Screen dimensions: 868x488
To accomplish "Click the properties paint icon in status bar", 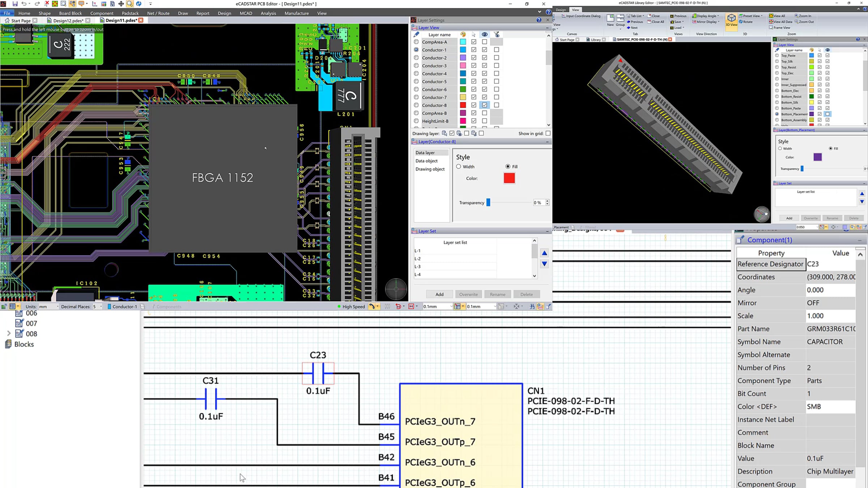I will [548, 307].
